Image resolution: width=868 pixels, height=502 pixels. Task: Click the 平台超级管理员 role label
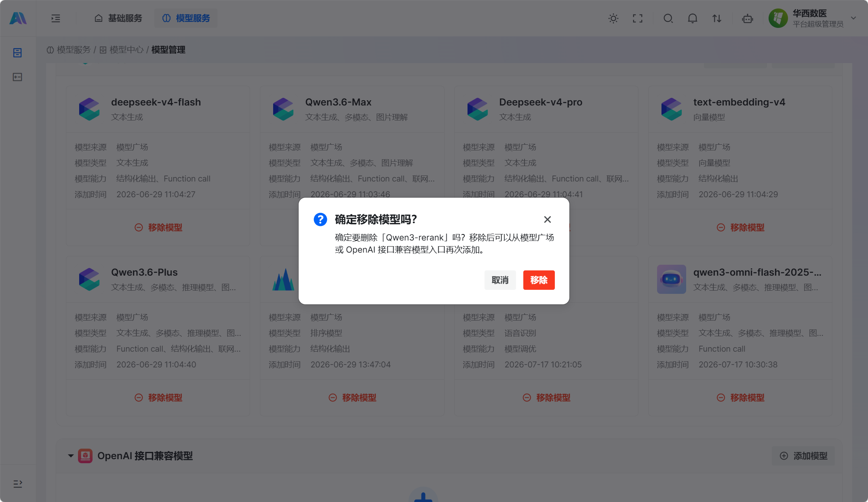click(x=818, y=24)
